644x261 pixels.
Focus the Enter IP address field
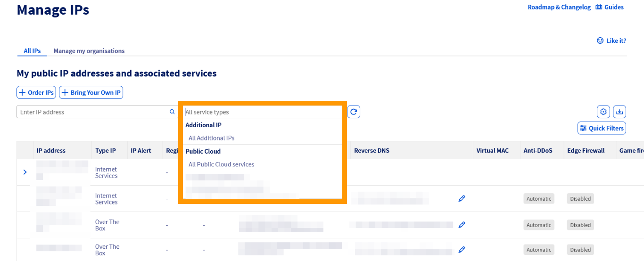tap(93, 112)
